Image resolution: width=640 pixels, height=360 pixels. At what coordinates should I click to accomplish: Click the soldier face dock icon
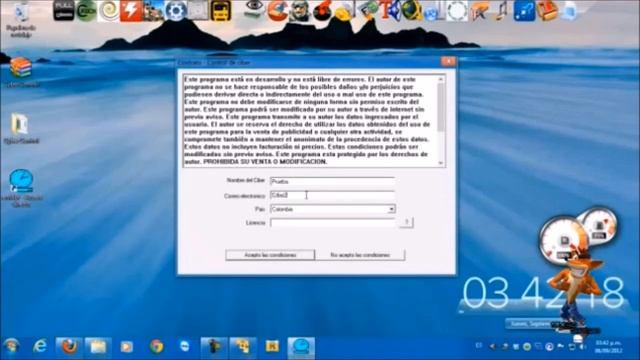pyautogui.click(x=299, y=11)
